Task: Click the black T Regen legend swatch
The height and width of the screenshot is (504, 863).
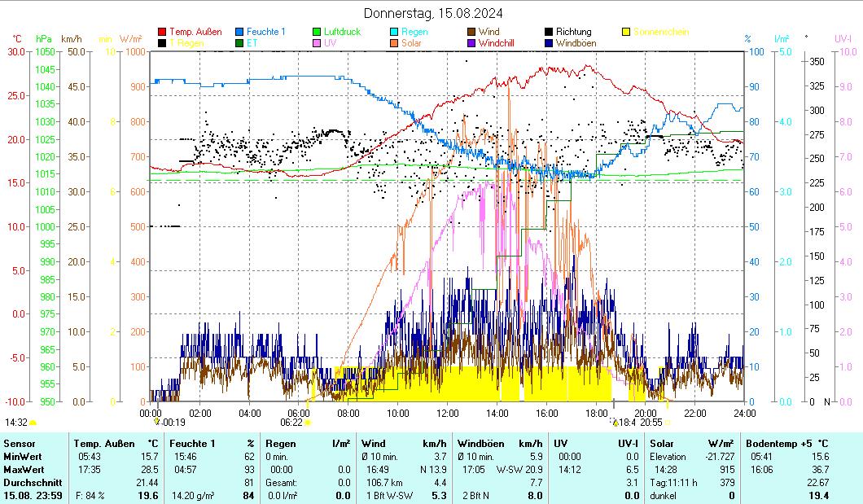Action: pyautogui.click(x=162, y=43)
